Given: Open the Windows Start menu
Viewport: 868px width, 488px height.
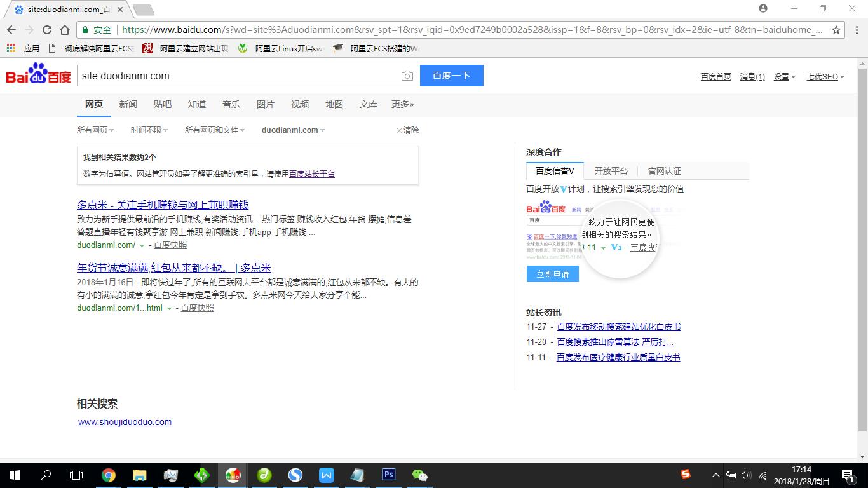Looking at the screenshot, I should click(x=15, y=475).
